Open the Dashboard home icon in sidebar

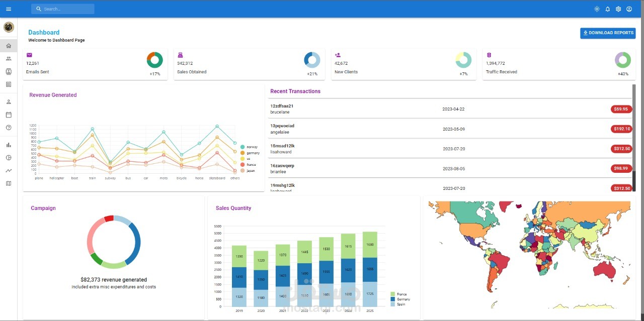[8, 46]
